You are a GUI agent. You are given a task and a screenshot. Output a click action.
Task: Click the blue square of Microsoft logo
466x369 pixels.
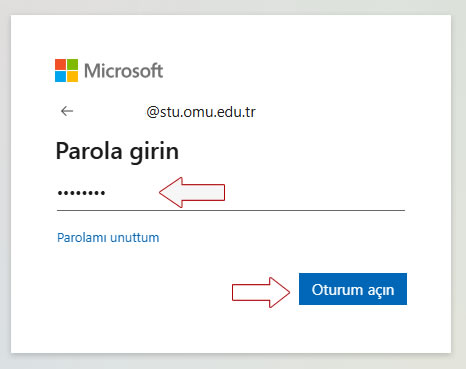coord(60,76)
